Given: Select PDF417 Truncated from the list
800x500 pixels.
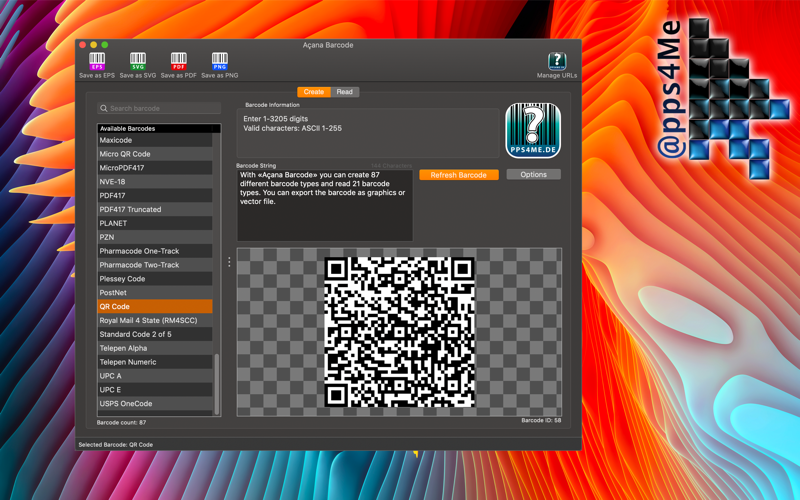Looking at the screenshot, I should pos(155,209).
